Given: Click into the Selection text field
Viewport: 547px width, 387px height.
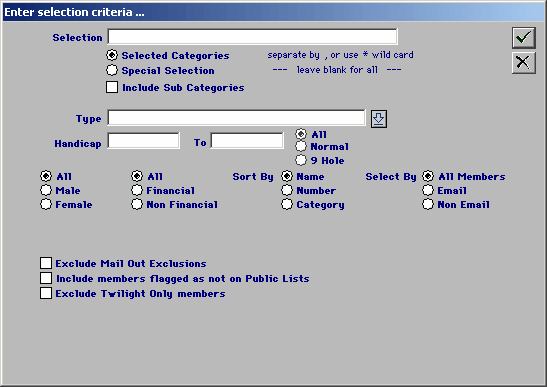Looking at the screenshot, I should (252, 37).
